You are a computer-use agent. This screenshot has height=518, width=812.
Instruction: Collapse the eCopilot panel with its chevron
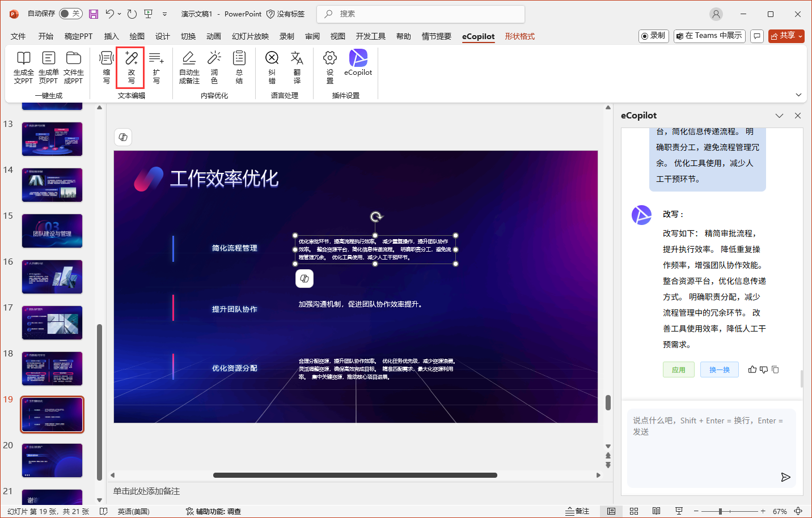click(780, 115)
